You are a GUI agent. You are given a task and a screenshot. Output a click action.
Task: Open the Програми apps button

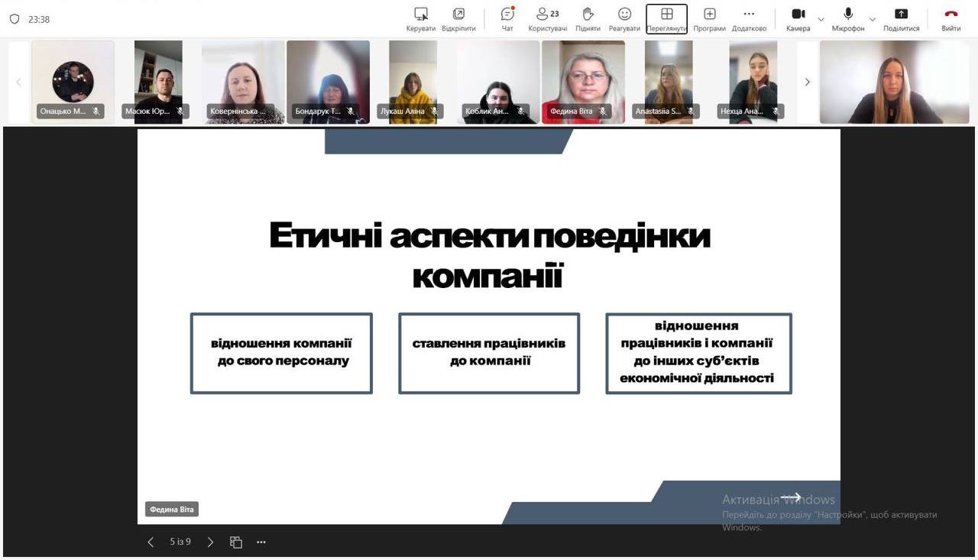[x=709, y=18]
